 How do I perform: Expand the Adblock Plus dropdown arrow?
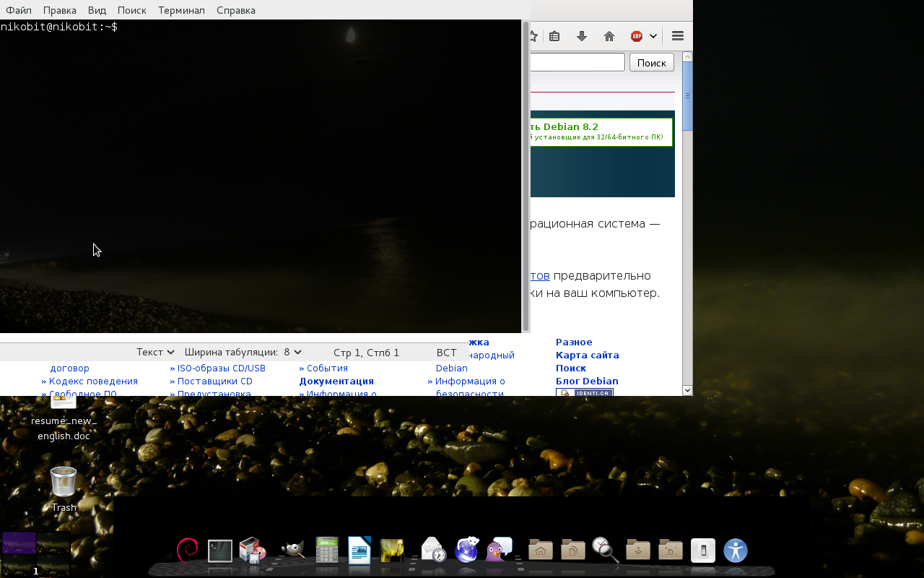[653, 36]
